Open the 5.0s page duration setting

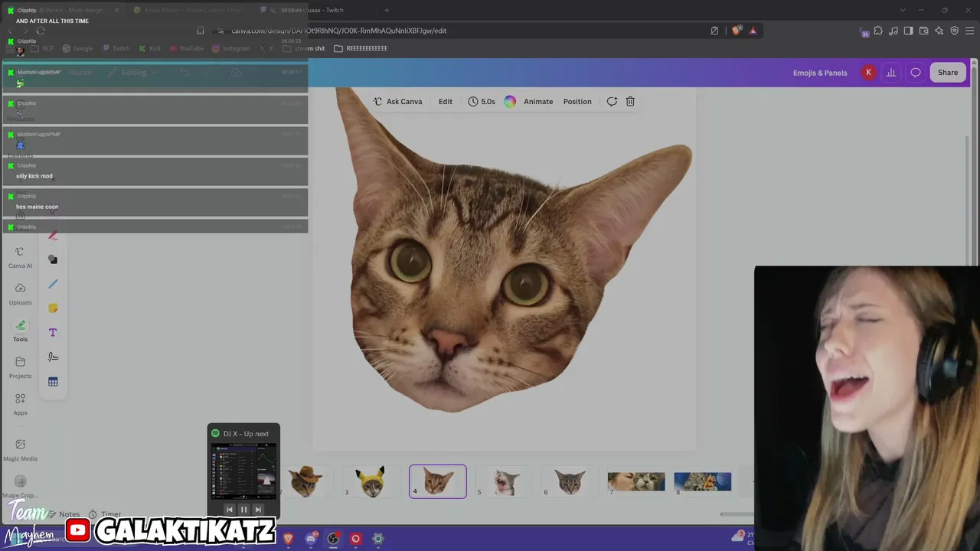482,101
